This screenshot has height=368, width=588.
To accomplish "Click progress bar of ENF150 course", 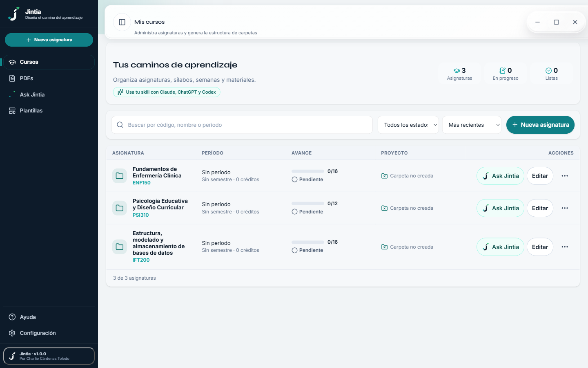I will click(308, 171).
